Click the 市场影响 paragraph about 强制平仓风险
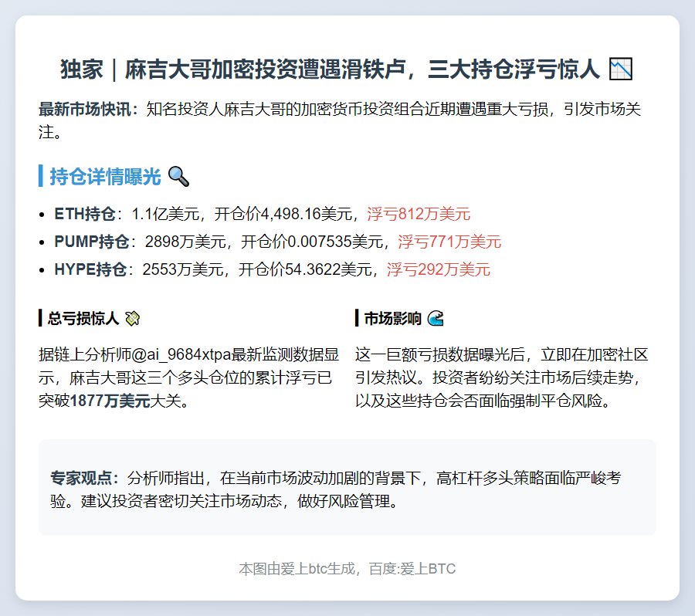Viewport: 695px width, 616px height. click(x=502, y=378)
